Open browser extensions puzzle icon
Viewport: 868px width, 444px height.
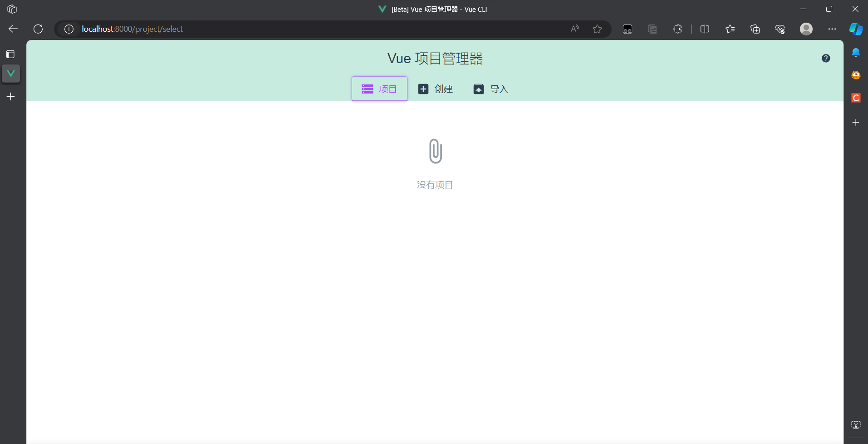[x=677, y=29]
